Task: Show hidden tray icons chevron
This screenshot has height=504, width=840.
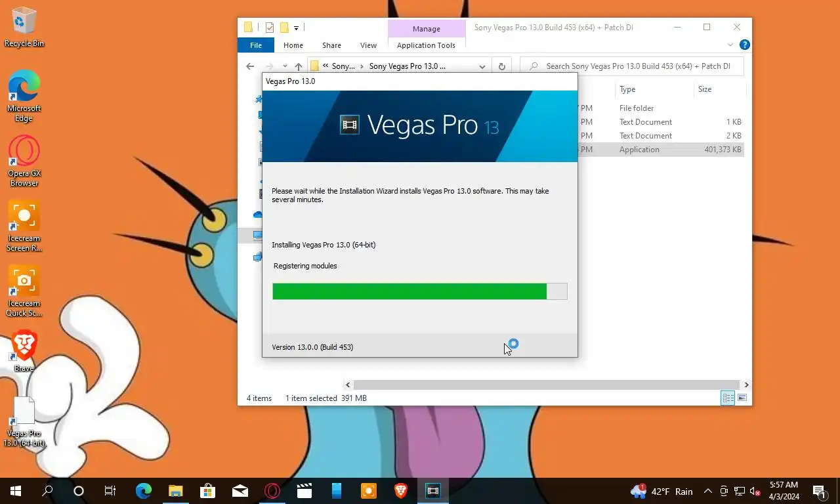Action: 708,491
